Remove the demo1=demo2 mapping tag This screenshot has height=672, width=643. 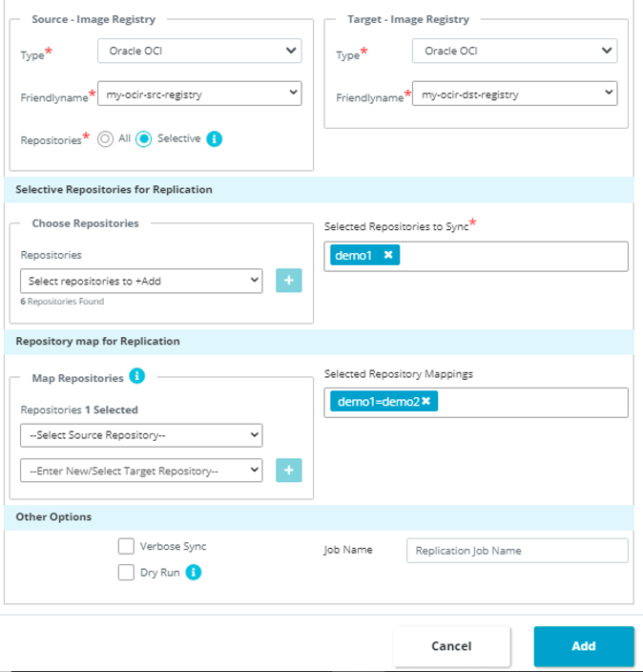(x=425, y=402)
